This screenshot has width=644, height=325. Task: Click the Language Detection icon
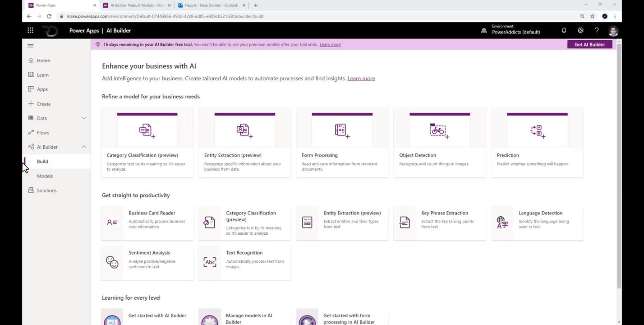coord(502,223)
